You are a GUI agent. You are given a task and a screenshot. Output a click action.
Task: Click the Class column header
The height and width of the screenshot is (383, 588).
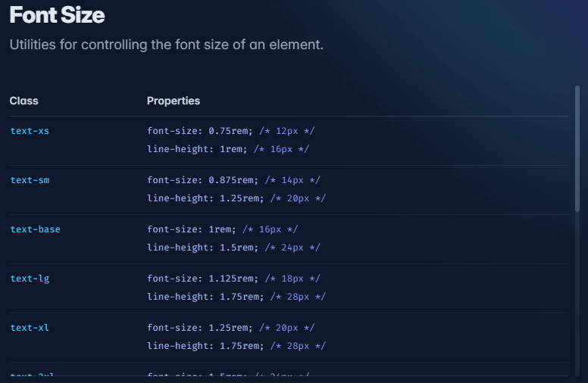[x=24, y=101]
